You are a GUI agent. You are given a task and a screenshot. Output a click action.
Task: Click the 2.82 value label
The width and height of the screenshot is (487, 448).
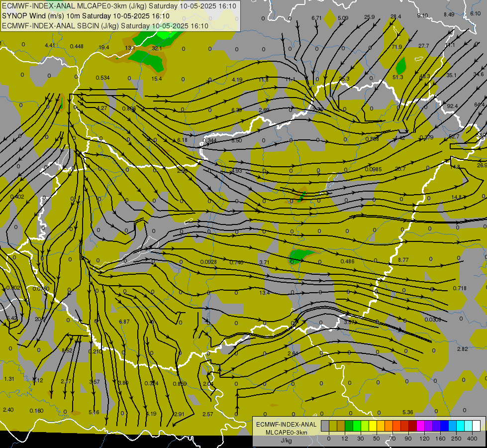pyautogui.click(x=463, y=349)
